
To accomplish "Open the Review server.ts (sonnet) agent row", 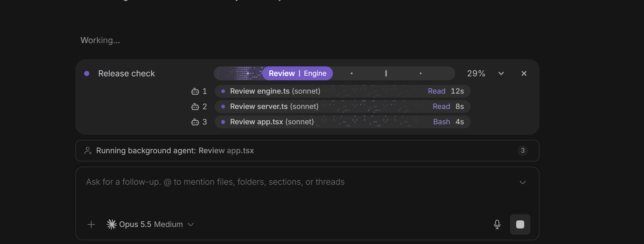I will [343, 106].
